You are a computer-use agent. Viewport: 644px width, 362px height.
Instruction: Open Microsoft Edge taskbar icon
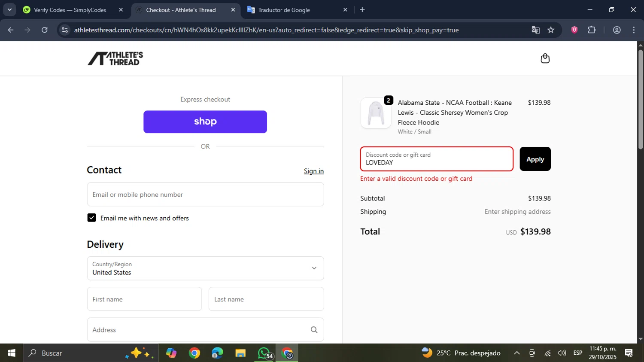coord(217,353)
